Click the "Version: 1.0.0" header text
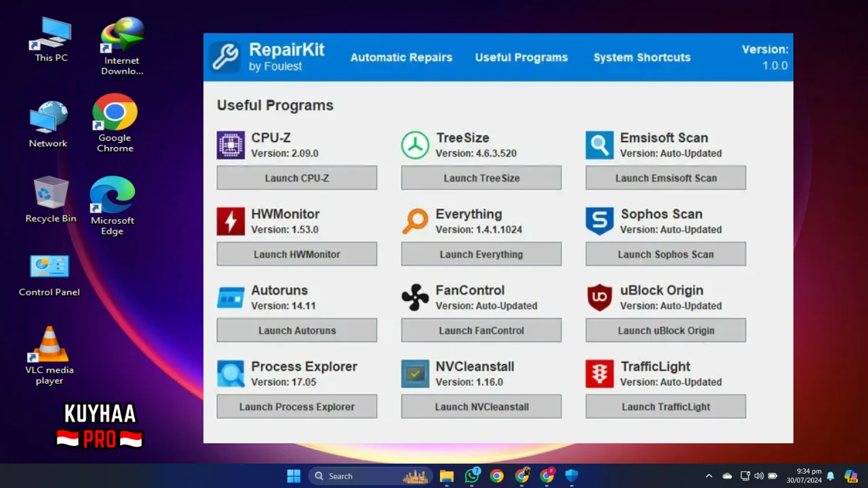Screen dimensions: 868x488 click(765, 58)
